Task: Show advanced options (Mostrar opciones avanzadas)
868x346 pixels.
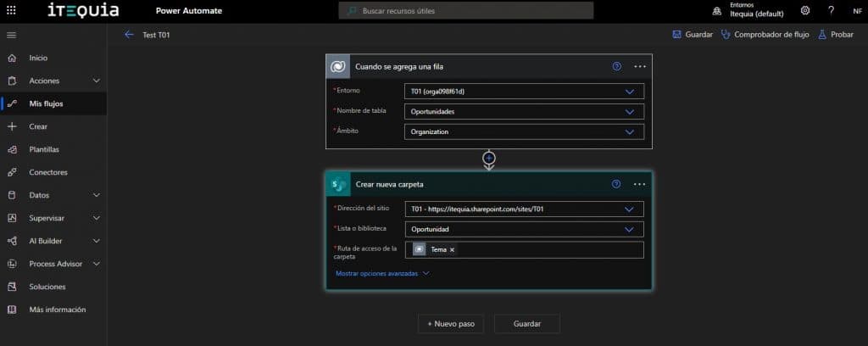Action: click(x=382, y=273)
